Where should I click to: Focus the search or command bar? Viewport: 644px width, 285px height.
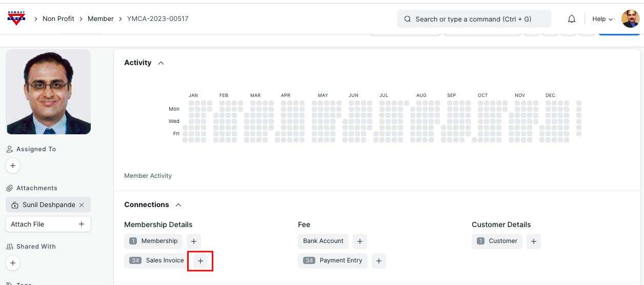point(474,19)
